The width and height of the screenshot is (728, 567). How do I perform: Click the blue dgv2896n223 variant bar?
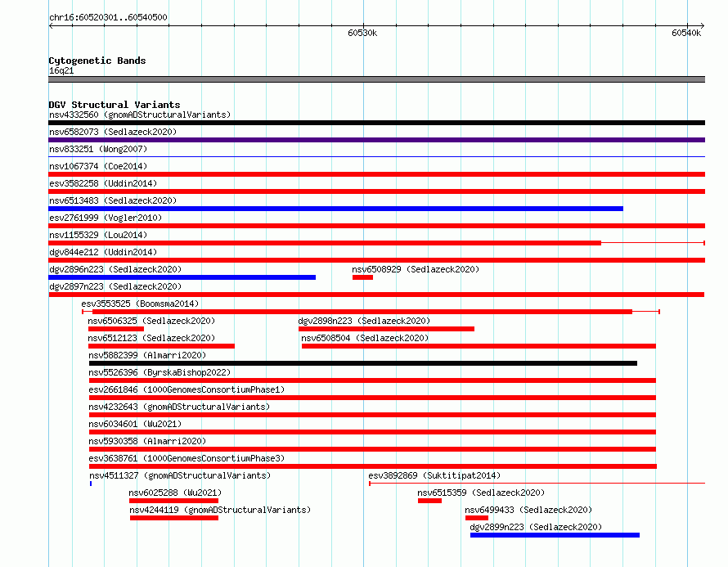coord(182,277)
